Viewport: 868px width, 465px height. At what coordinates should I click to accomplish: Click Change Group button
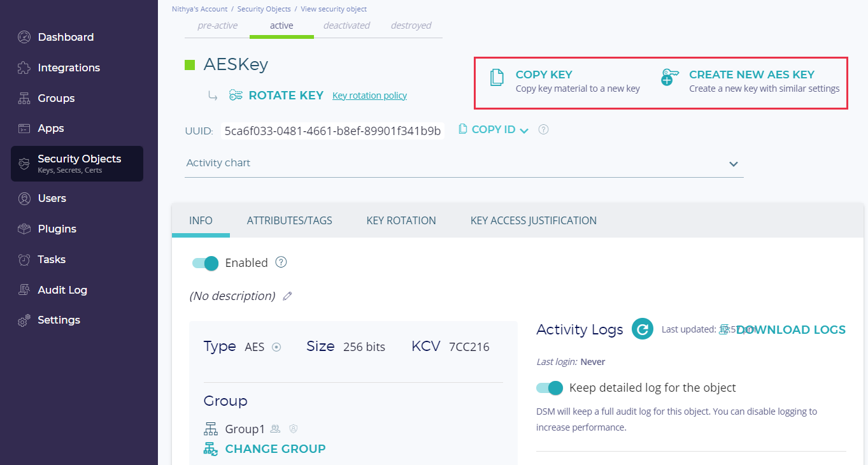pos(275,448)
